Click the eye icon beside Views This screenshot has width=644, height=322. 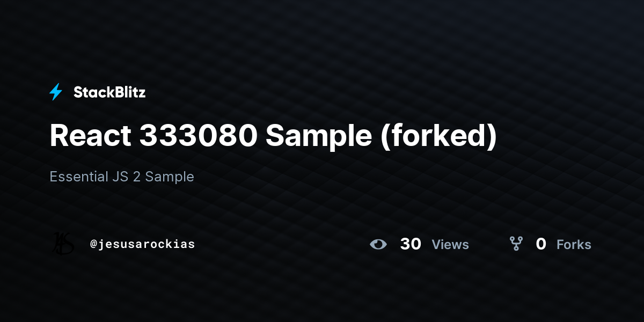coord(378,244)
